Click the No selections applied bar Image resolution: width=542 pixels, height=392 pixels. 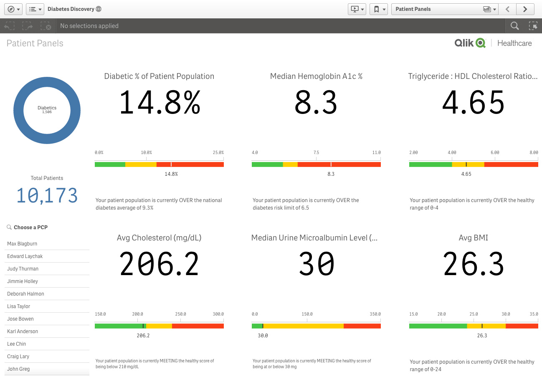(89, 25)
